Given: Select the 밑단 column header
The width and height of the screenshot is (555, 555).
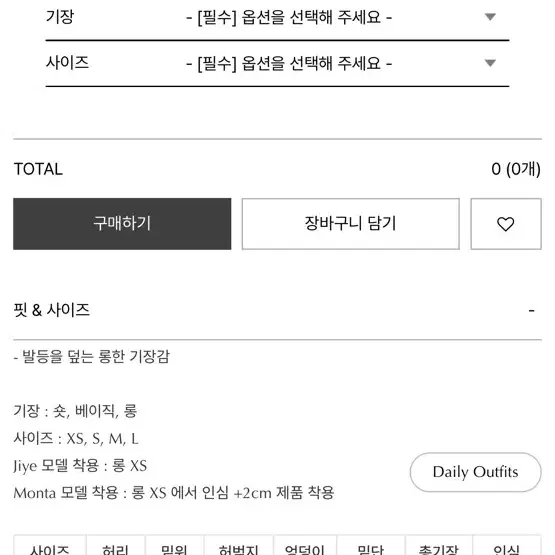Looking at the screenshot, I should pyautogui.click(x=371, y=548).
